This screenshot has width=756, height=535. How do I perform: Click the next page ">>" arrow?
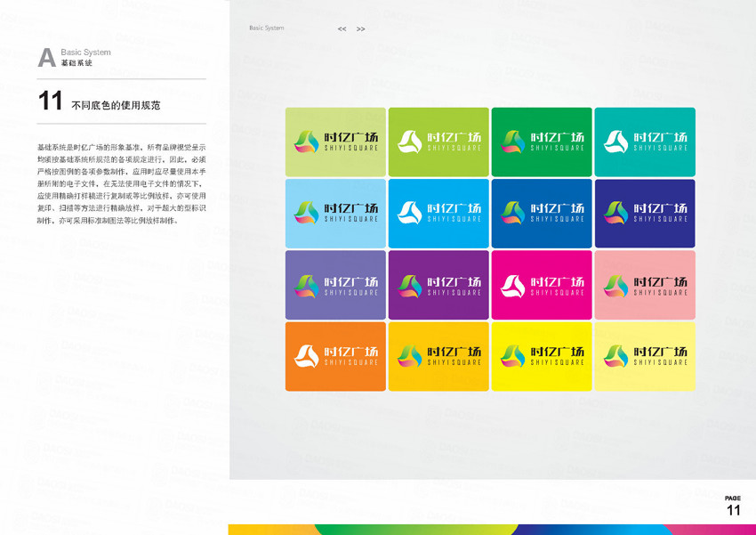(361, 29)
